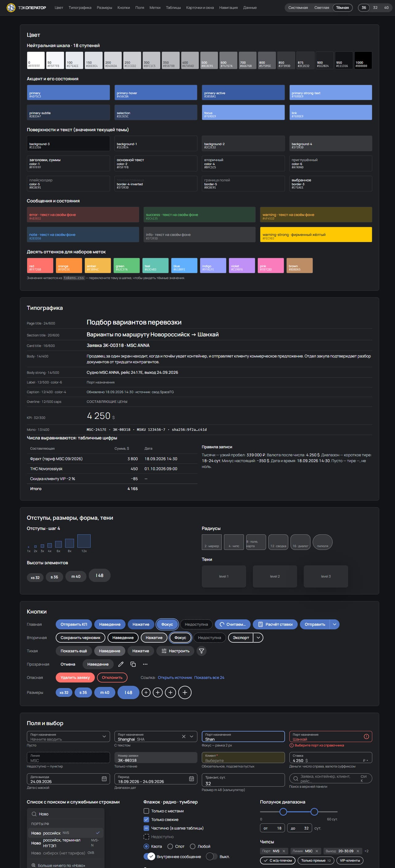Expand the empty «Порт назначения» combo box
Viewport: 395px width, 868px height.
[x=104, y=737]
